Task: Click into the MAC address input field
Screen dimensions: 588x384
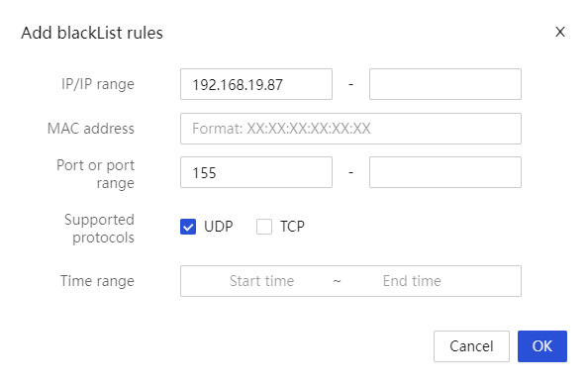Action: [350, 129]
